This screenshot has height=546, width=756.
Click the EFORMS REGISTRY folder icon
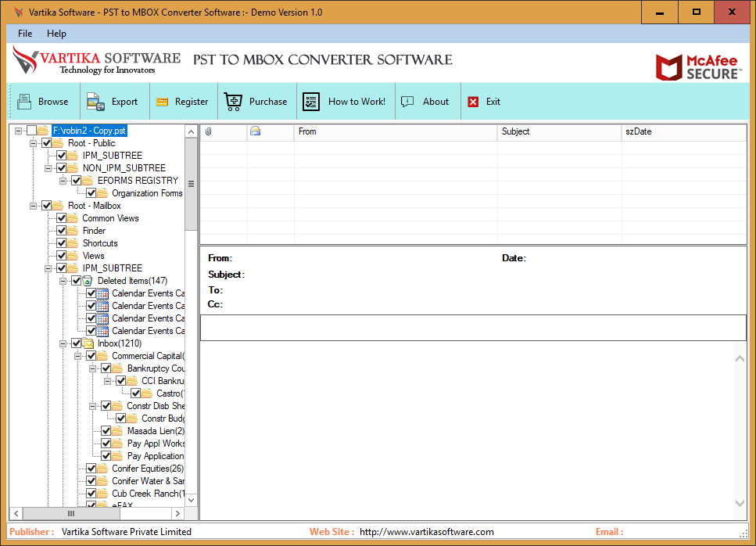pos(88,181)
